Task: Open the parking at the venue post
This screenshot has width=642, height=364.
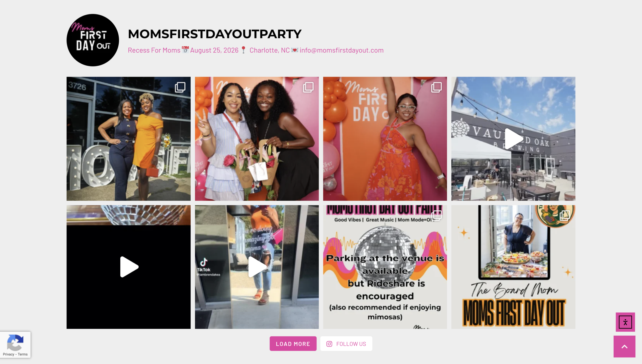Action: click(x=385, y=267)
